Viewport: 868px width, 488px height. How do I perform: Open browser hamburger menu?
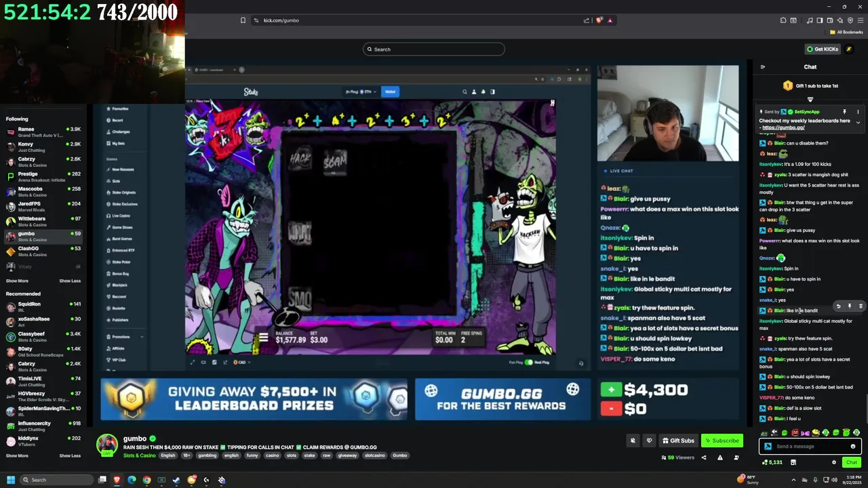point(861,20)
